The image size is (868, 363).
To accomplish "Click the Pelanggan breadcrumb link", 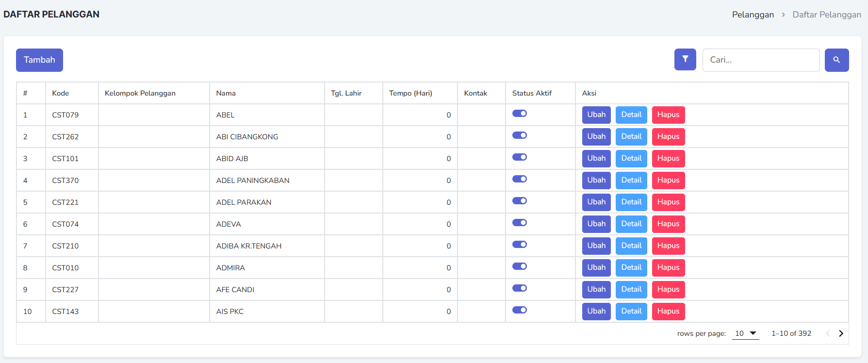I will tap(753, 15).
